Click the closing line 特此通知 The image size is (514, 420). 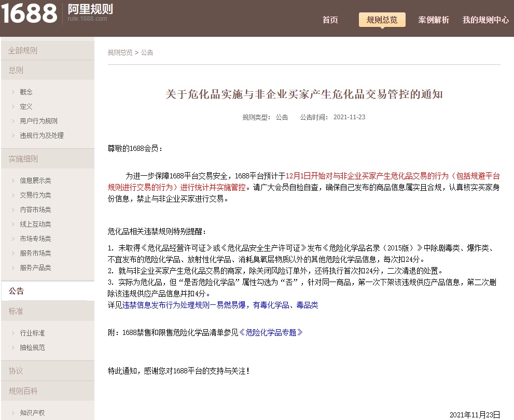click(x=179, y=371)
